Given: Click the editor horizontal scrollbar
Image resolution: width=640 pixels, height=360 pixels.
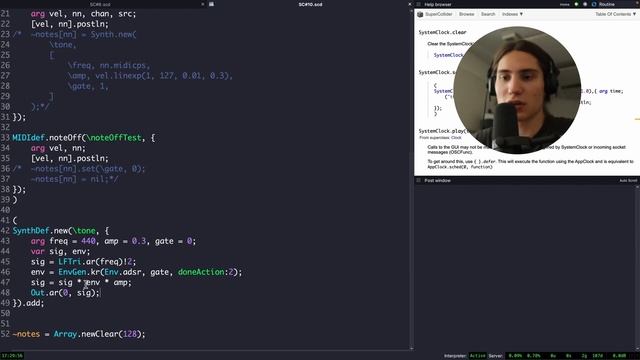Looking at the screenshot, I should (205, 350).
